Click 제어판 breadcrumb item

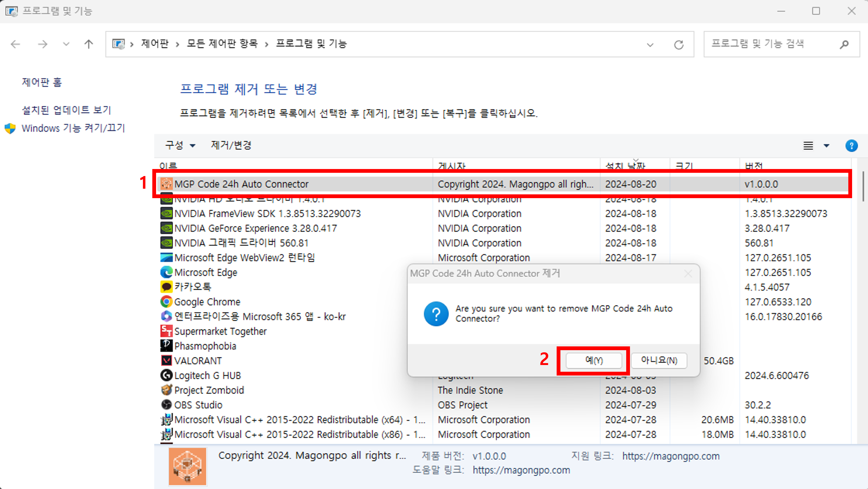(x=155, y=43)
